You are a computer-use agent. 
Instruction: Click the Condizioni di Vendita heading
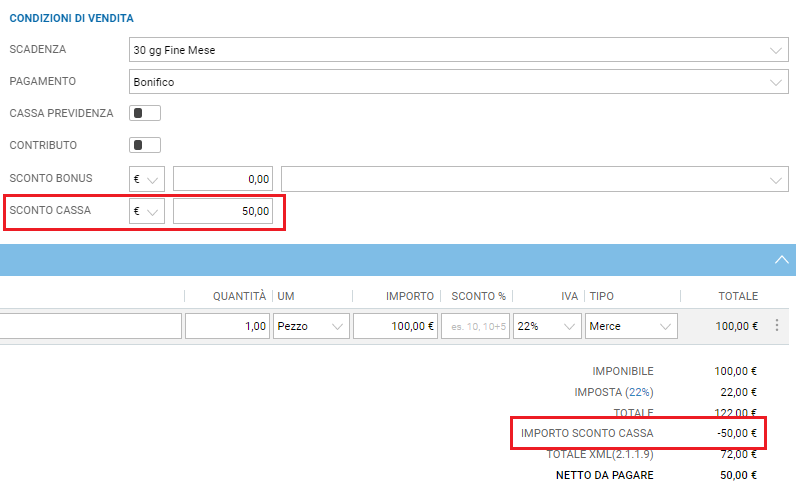72,18
